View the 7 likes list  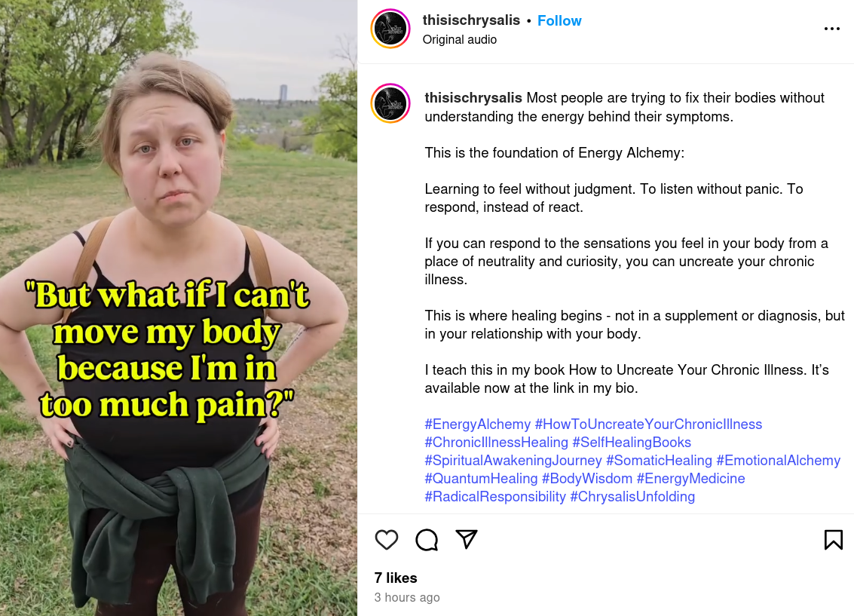(x=396, y=578)
